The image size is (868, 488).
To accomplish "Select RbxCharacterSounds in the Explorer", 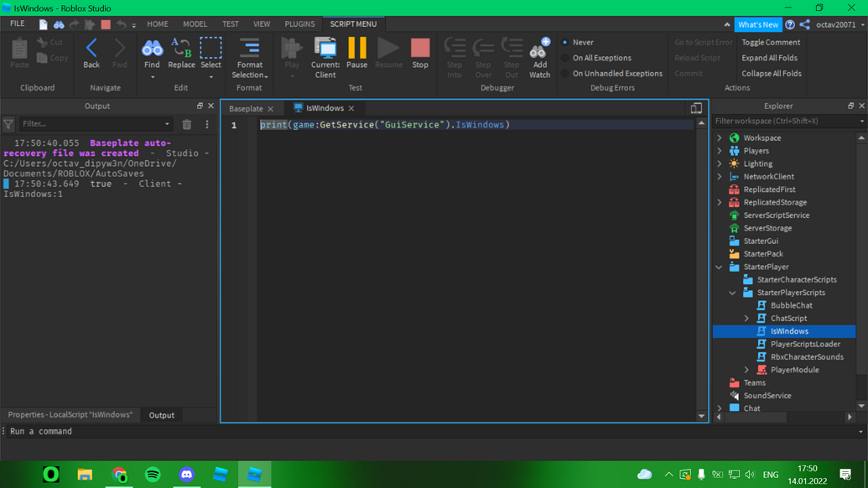I will coord(807,357).
